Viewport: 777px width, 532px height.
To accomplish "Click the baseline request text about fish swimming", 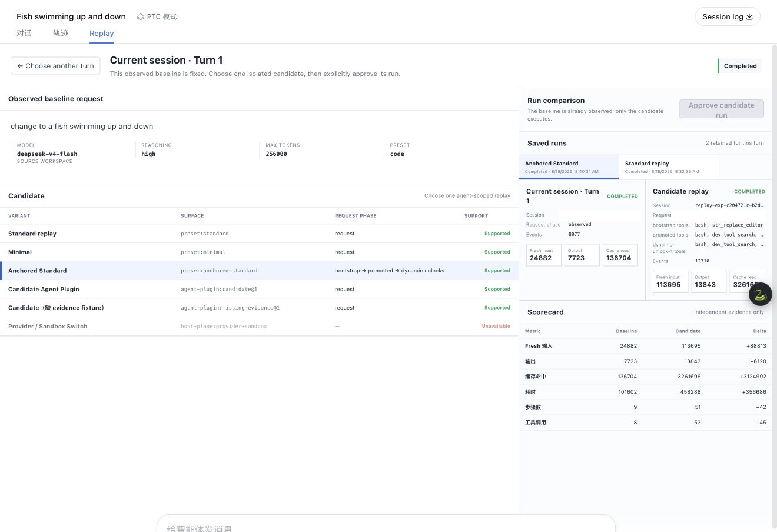I will point(82,127).
